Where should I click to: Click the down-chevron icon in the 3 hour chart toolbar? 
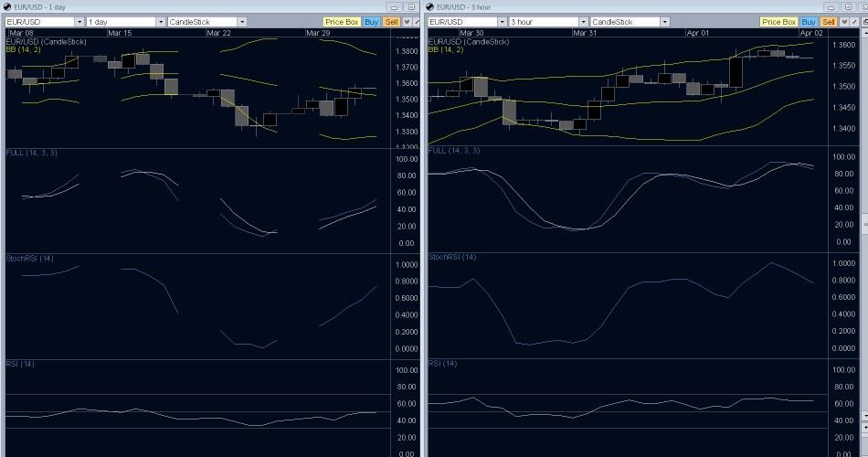844,22
